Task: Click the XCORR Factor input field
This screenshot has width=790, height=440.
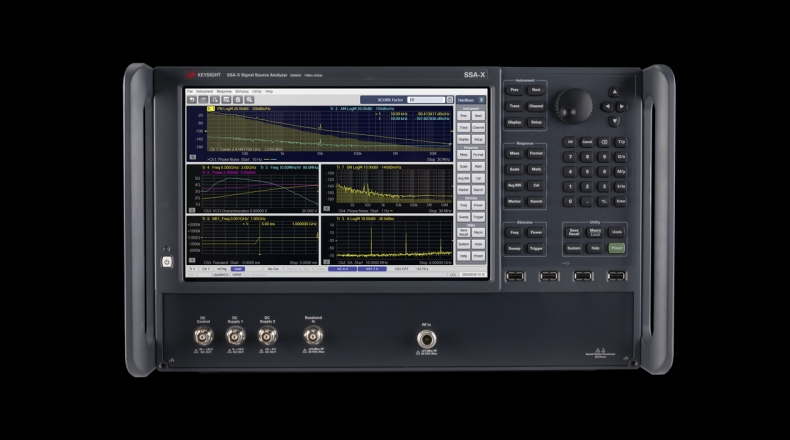Action: click(425, 100)
